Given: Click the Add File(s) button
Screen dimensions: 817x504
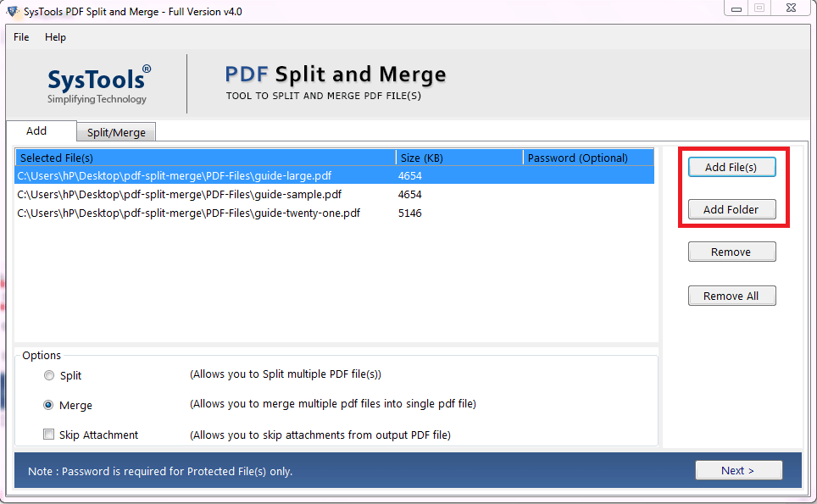Looking at the screenshot, I should click(x=731, y=167).
